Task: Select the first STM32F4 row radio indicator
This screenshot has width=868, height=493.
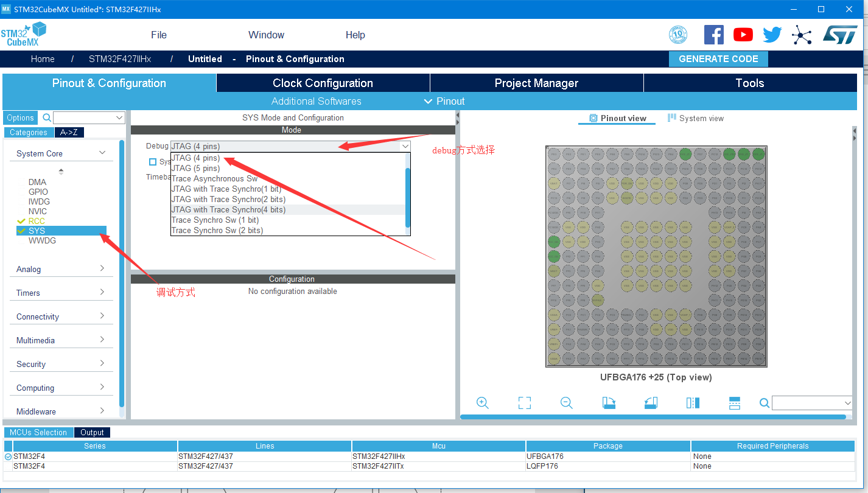Action: 8,456
